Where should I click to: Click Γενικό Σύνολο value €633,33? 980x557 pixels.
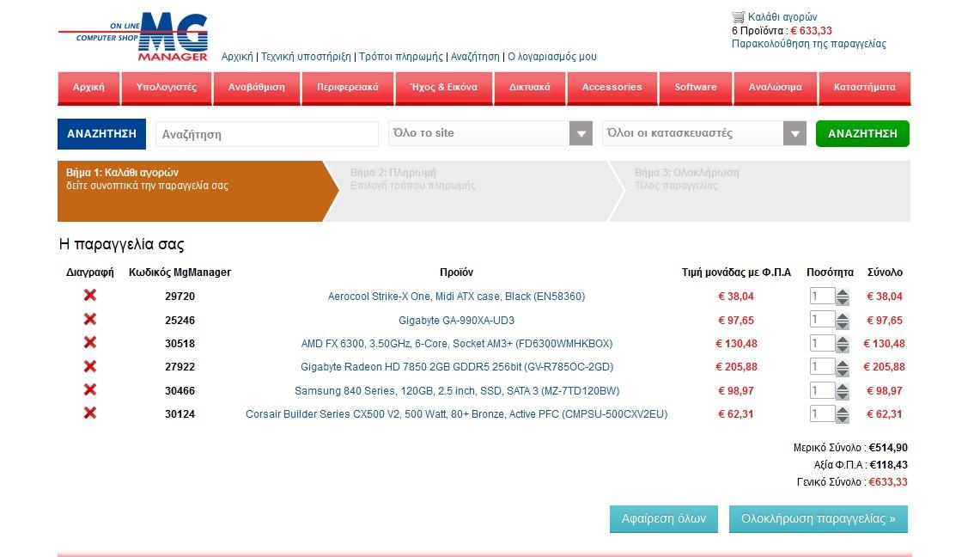pos(888,482)
